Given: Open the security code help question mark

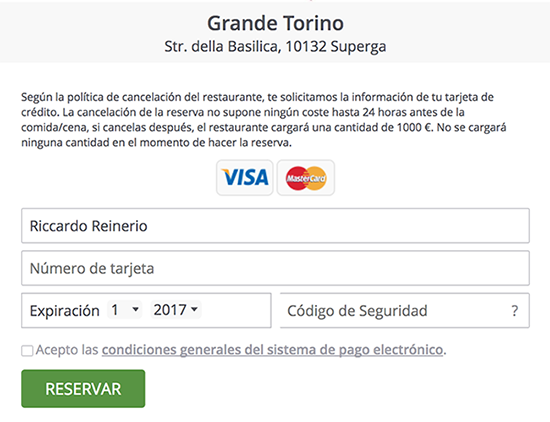Looking at the screenshot, I should tap(514, 311).
